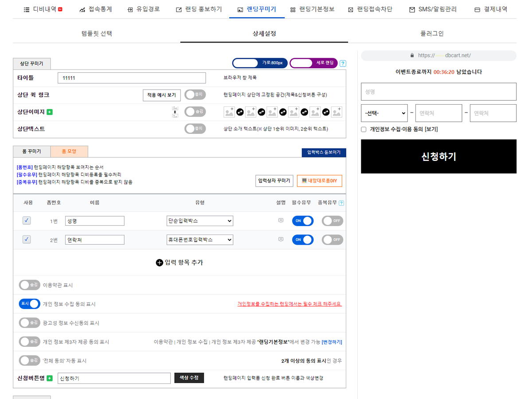The width and height of the screenshot is (532, 399).
Task: Click the 적용 예시 보기 button
Action: tap(162, 95)
